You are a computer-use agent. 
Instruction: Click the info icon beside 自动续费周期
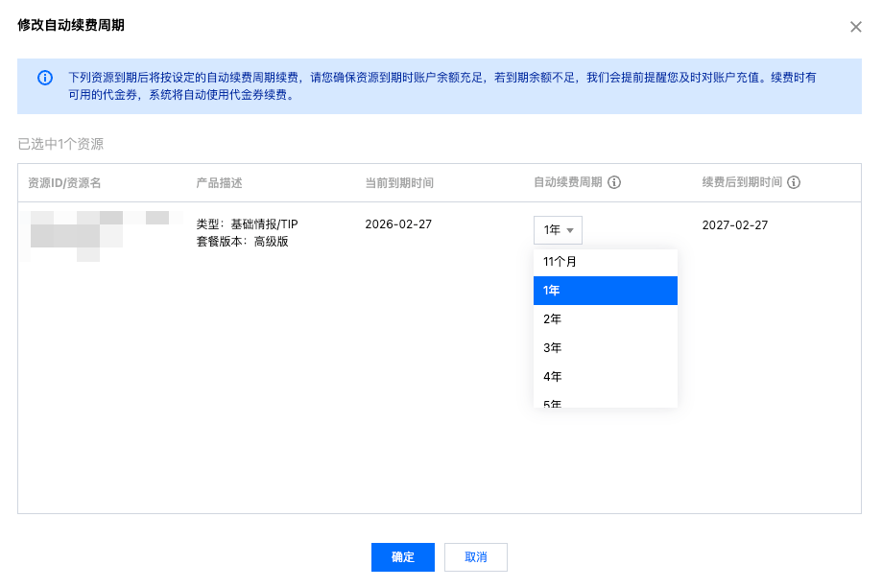coord(614,182)
